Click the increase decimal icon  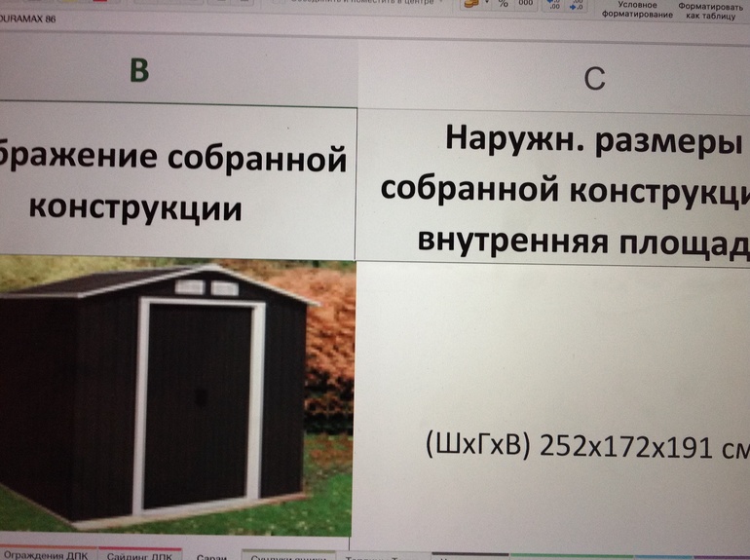coord(552,5)
